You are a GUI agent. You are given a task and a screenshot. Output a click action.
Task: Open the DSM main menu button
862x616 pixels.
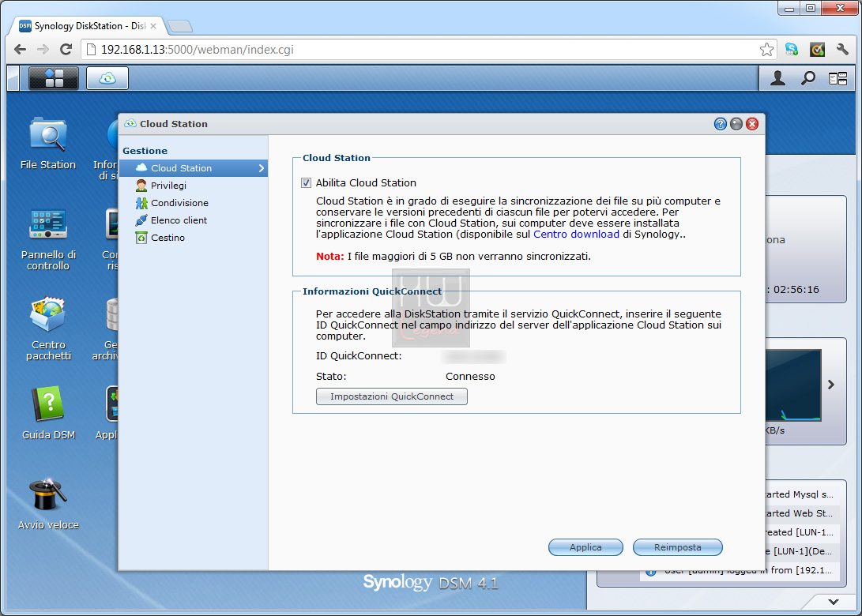pyautogui.click(x=53, y=78)
